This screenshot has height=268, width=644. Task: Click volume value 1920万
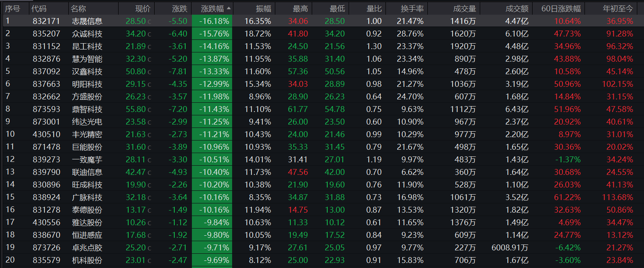click(x=463, y=46)
